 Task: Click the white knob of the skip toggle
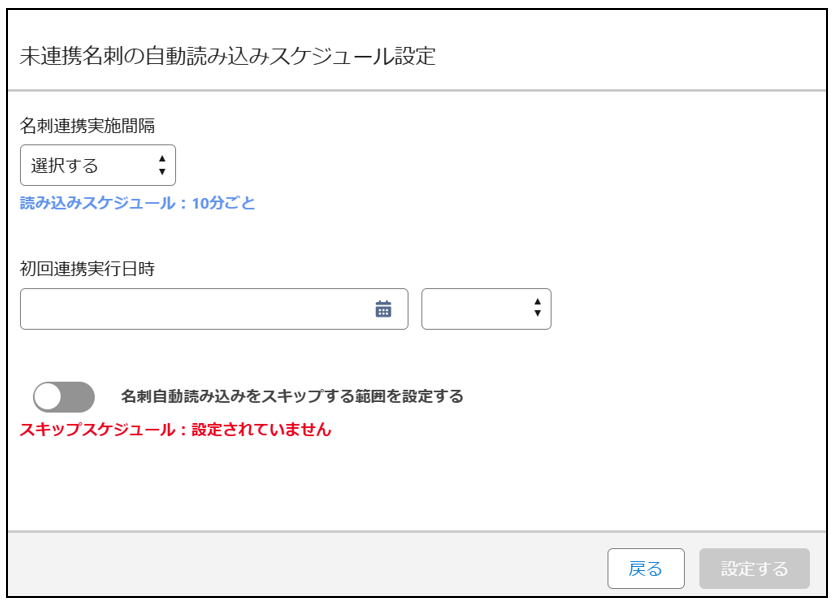[x=48, y=397]
